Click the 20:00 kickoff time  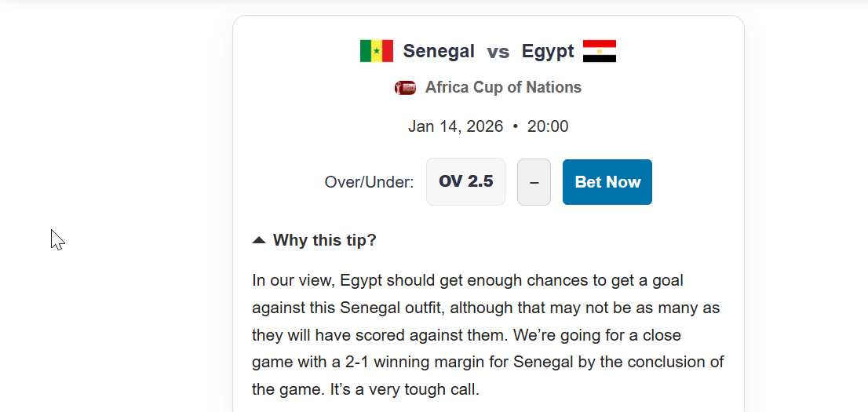[x=548, y=126]
